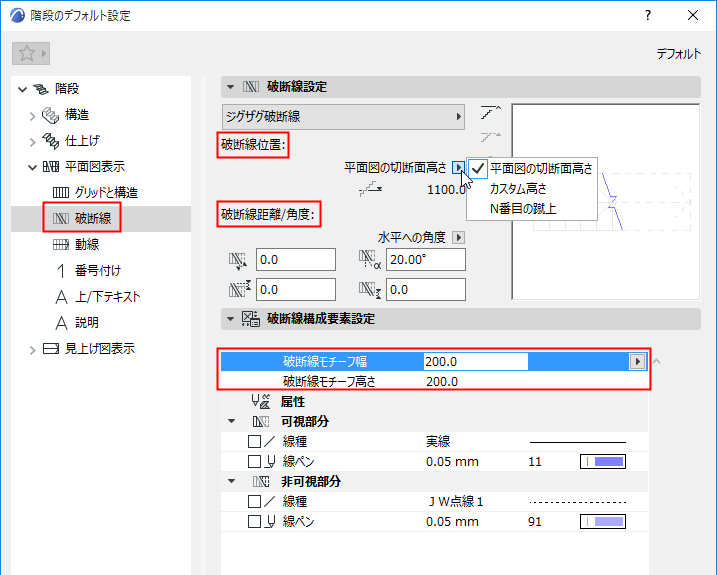Collapse the 破断線構成要素設定 panel
Image resolution: width=717 pixels, height=575 pixels.
tap(230, 319)
